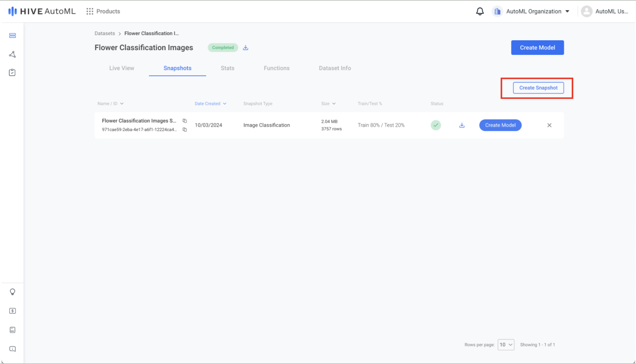
Task: Click the Image Classification cell
Action: click(x=267, y=125)
